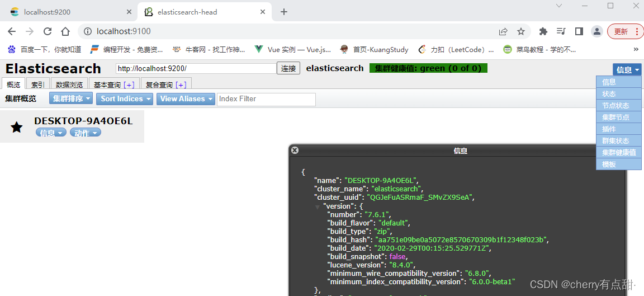Open a new browser tab
This screenshot has height=296, width=644.
[284, 12]
